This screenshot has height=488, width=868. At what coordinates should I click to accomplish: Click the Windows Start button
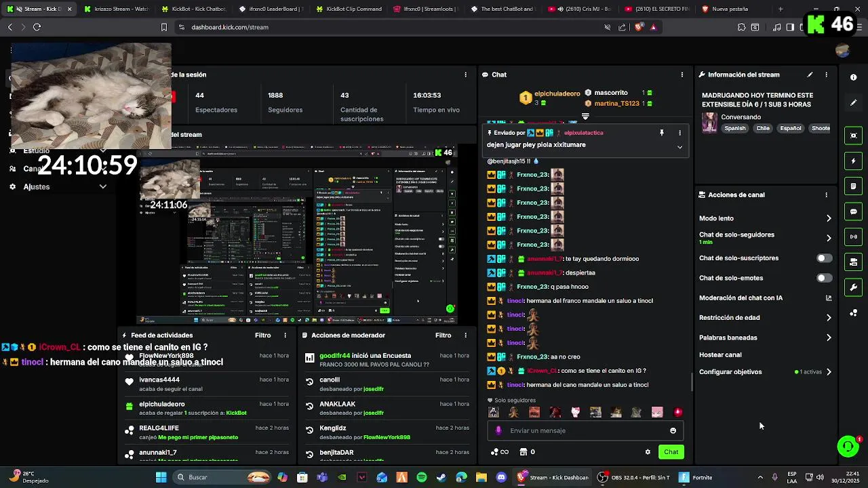pyautogui.click(x=161, y=477)
